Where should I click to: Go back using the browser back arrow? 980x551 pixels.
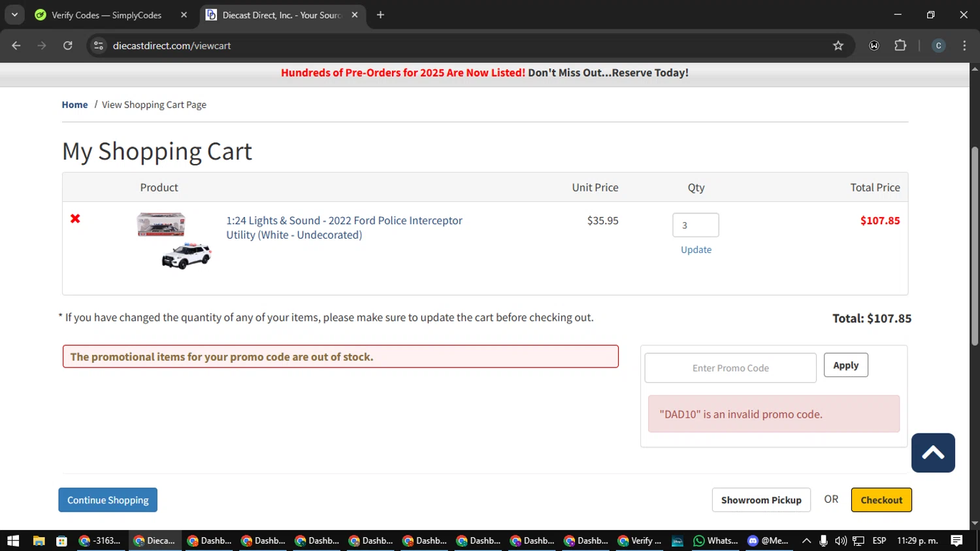tap(16, 46)
